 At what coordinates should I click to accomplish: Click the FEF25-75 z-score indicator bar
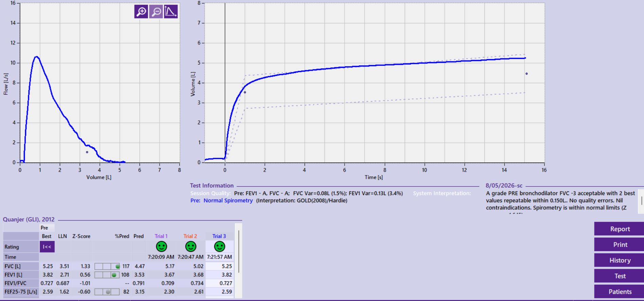click(107, 292)
